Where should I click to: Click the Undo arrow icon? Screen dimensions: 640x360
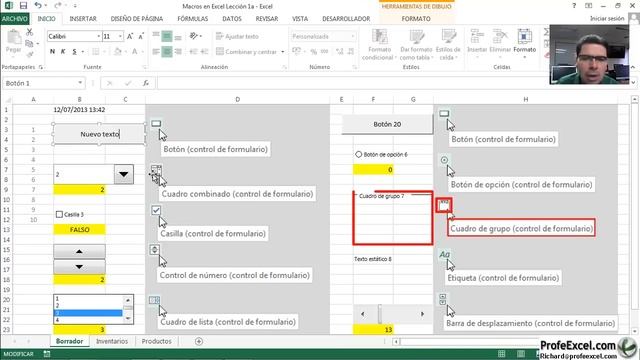point(38,5)
